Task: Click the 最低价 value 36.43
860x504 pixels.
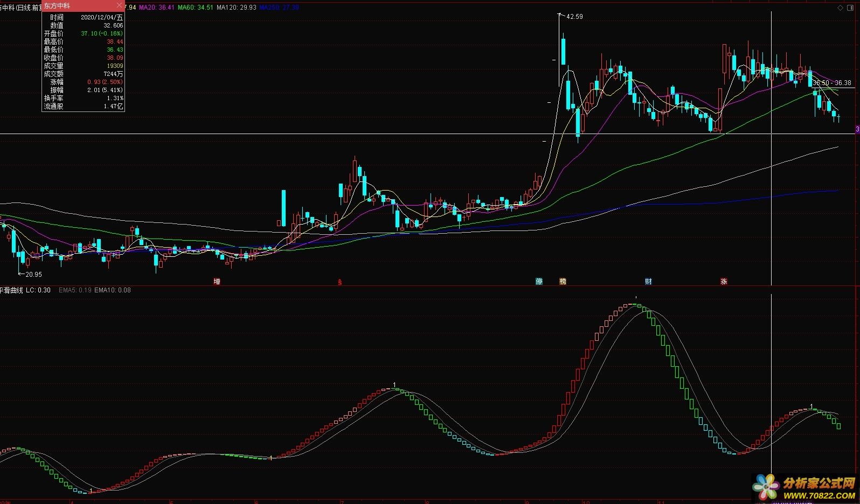Action: (x=115, y=50)
